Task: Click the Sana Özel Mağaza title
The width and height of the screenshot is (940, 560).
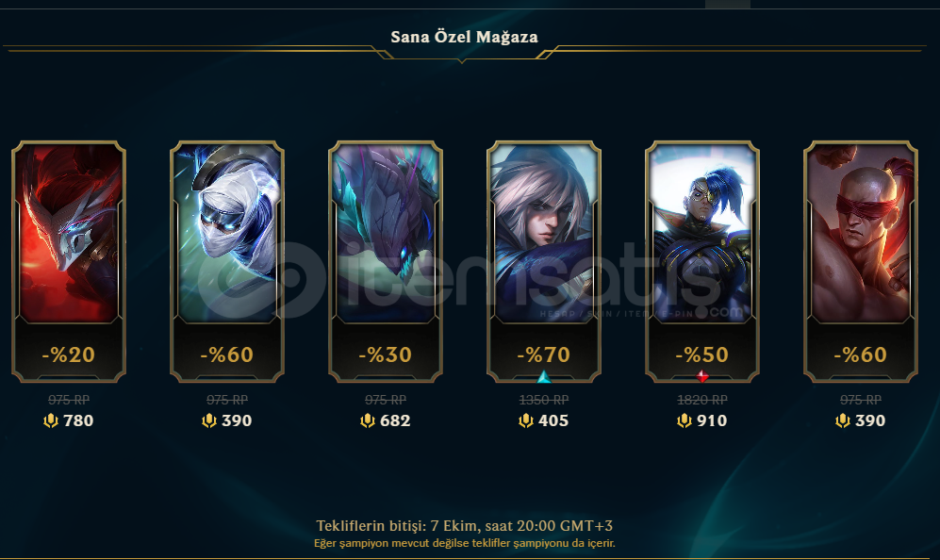Action: [464, 37]
